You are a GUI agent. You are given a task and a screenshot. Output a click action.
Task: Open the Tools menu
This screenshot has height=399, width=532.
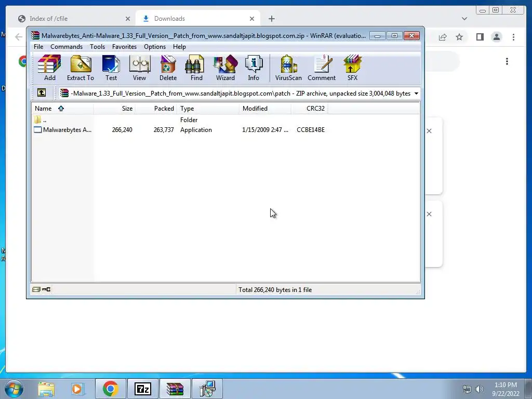97,46
